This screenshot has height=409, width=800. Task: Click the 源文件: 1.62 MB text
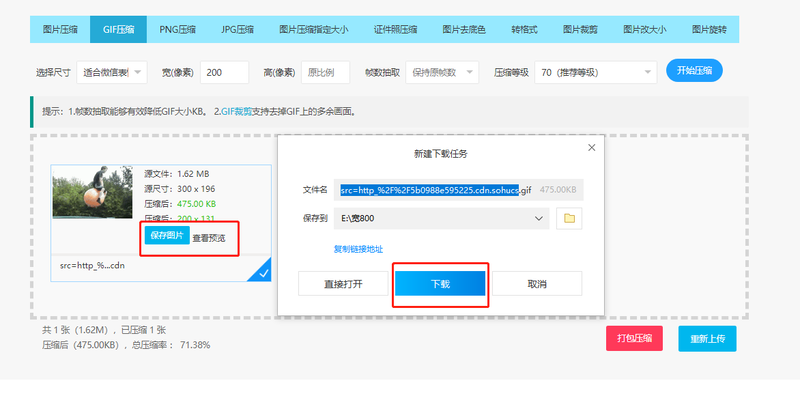[x=177, y=174]
